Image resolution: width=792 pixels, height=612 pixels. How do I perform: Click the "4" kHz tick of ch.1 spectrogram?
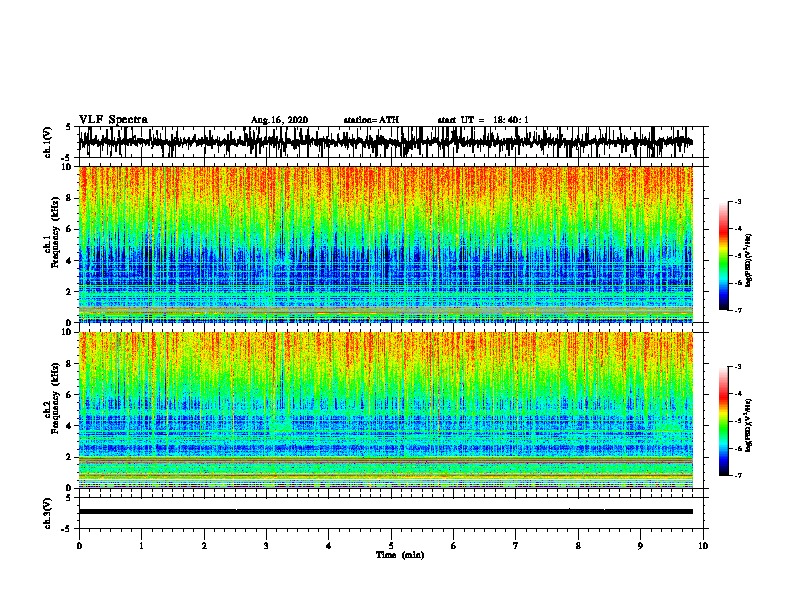[69, 261]
